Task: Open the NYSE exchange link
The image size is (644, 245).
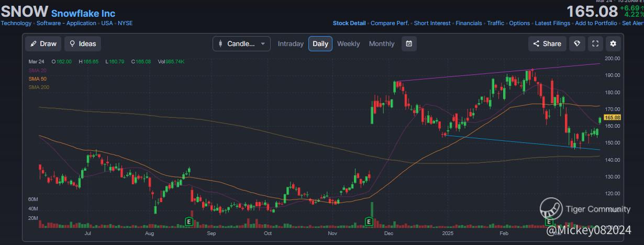Action: 125,23
